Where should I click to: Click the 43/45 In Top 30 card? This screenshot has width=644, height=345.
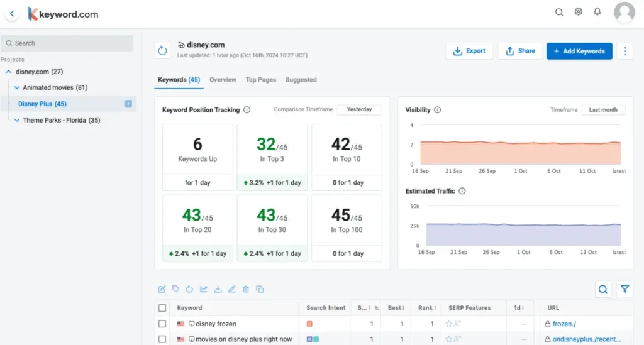pyautogui.click(x=272, y=228)
